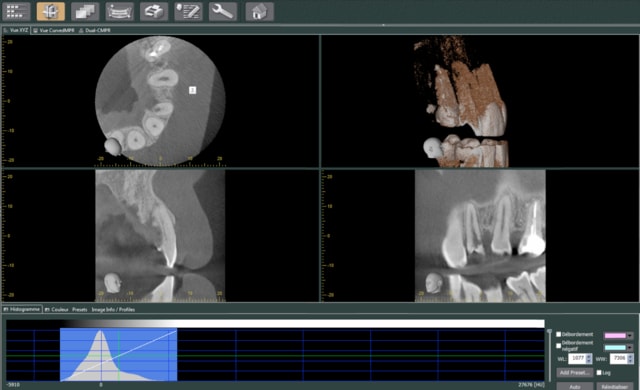Open the stacked slices view icon
Screen dimensions: 640x390
pos(85,11)
